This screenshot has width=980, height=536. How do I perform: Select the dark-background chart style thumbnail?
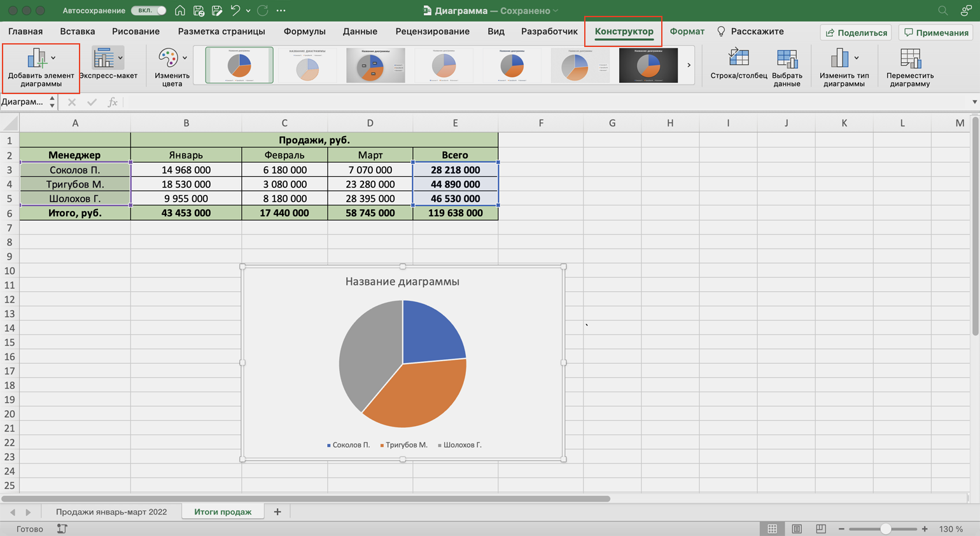[x=648, y=65]
